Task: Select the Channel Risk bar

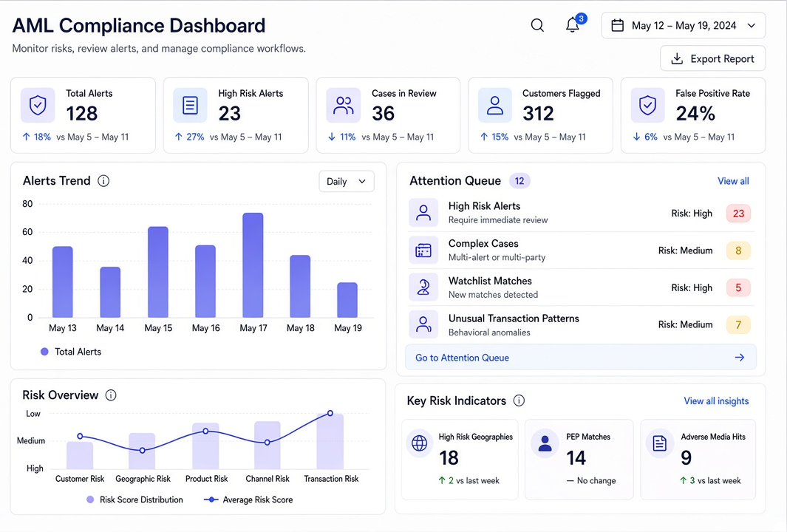Action: click(267, 445)
